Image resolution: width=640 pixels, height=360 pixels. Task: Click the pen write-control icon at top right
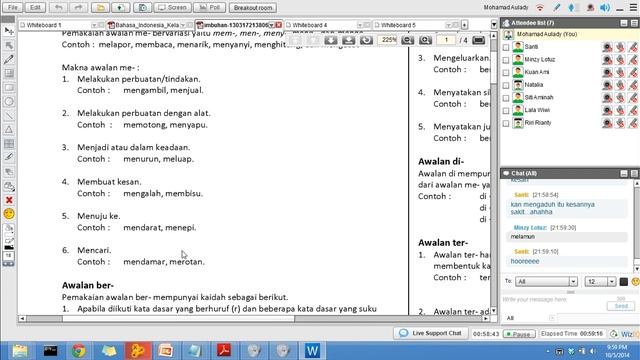[x=557, y=8]
